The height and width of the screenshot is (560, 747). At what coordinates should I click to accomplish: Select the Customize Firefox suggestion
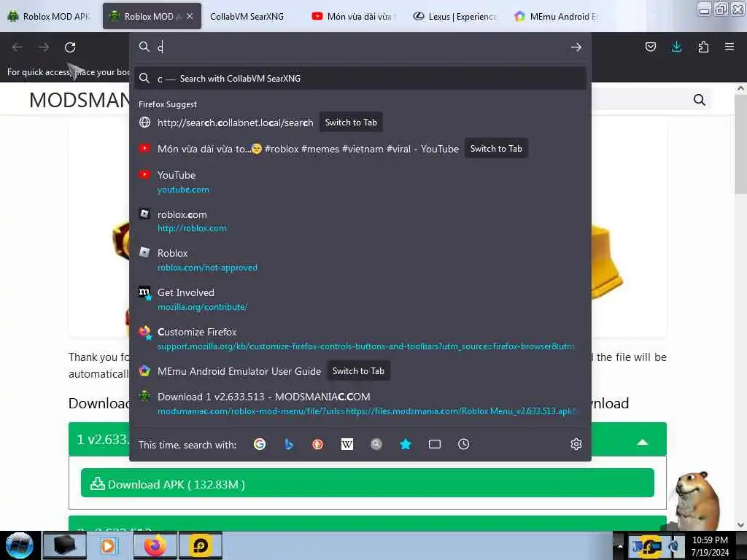[x=360, y=338]
